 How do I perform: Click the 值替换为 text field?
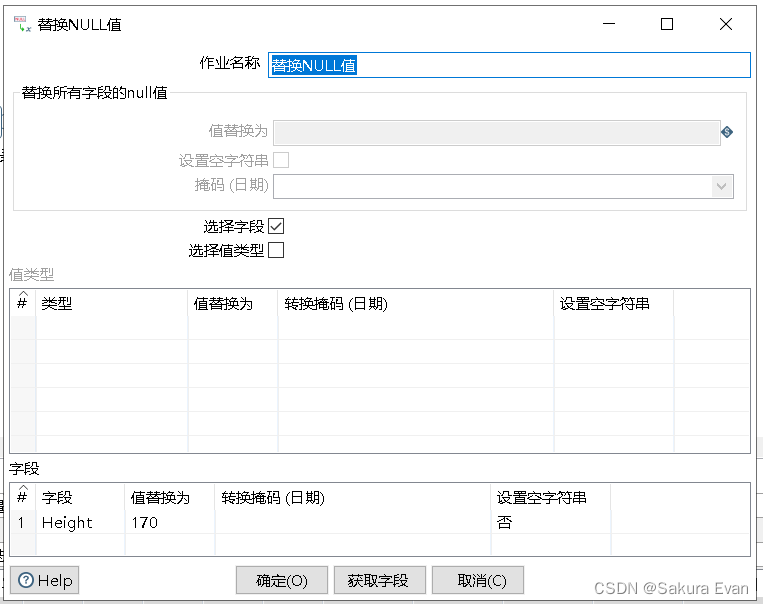(x=496, y=132)
